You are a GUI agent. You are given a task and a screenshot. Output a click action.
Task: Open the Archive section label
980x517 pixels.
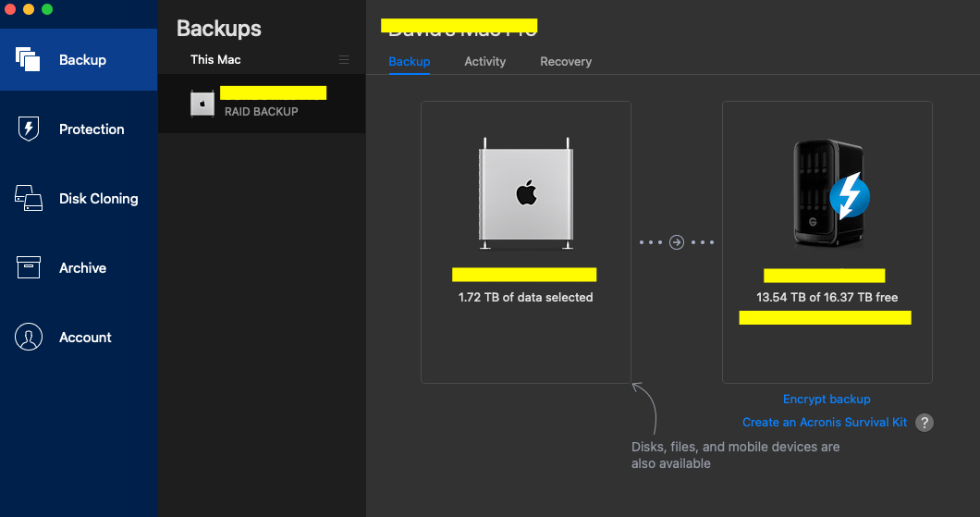[82, 268]
